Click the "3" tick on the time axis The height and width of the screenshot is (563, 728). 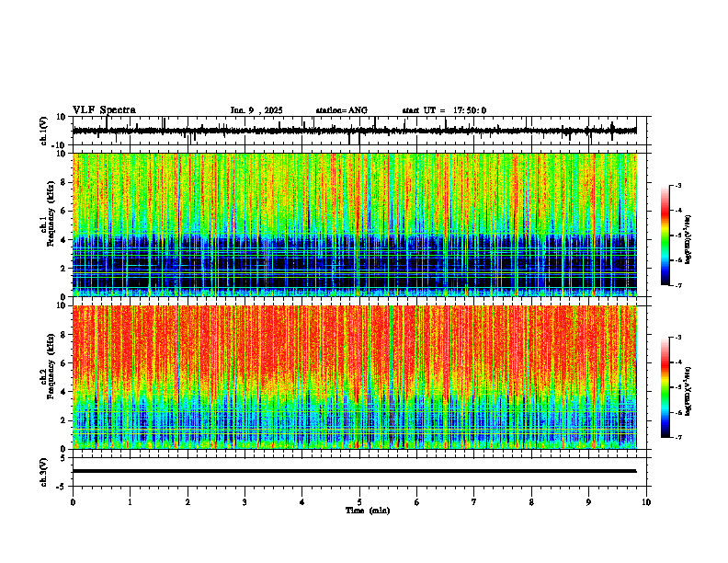(245, 502)
